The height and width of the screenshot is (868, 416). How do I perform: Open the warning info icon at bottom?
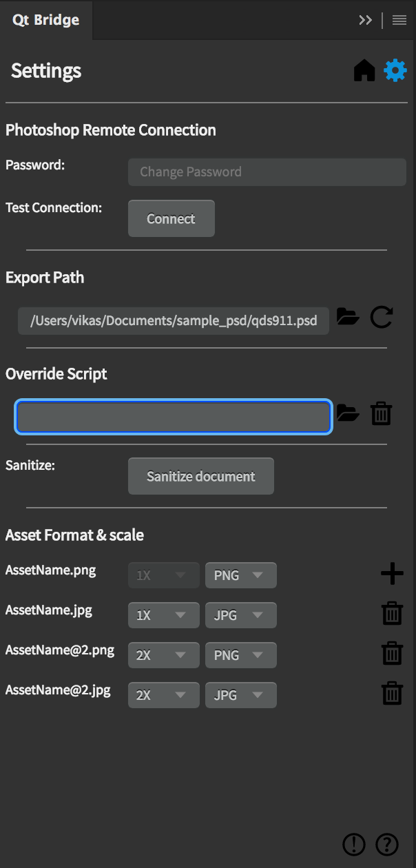coord(354,843)
